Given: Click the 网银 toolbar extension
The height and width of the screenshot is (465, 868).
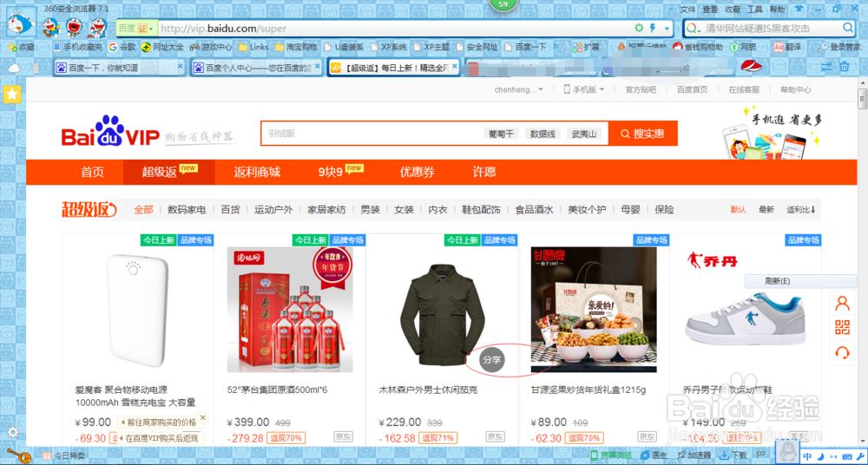Looking at the screenshot, I should [x=742, y=48].
